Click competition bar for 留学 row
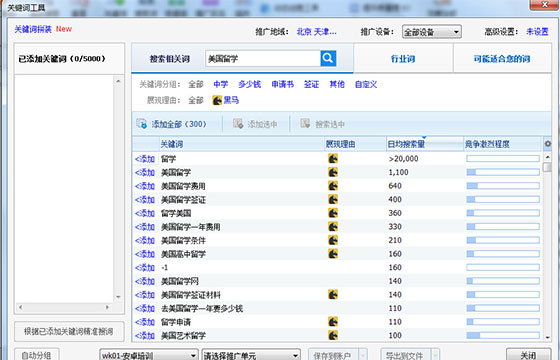Image resolution: width=560 pixels, height=360 pixels. pyautogui.click(x=503, y=159)
